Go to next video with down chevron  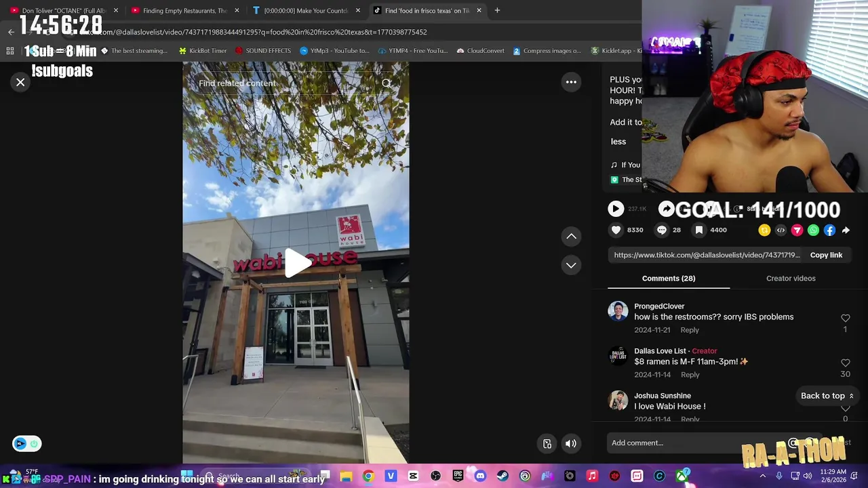coord(571,265)
